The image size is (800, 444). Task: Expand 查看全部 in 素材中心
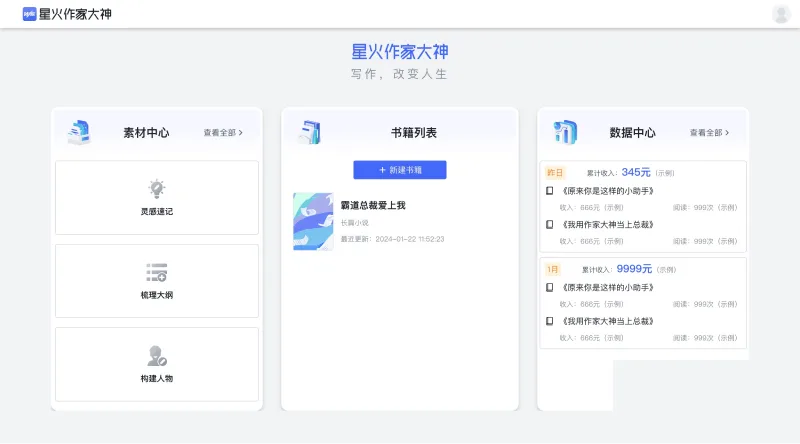coord(223,133)
